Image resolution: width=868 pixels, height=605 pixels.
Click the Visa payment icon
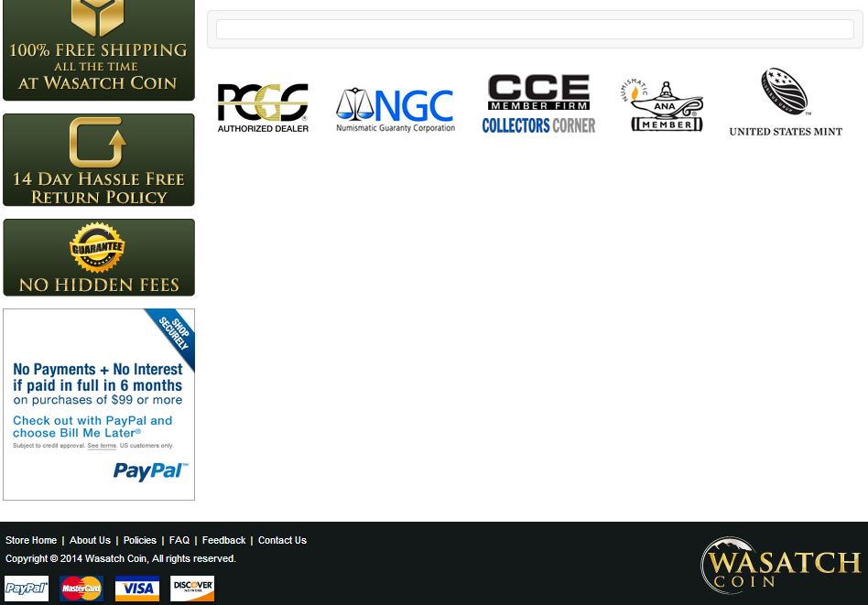tap(137, 589)
